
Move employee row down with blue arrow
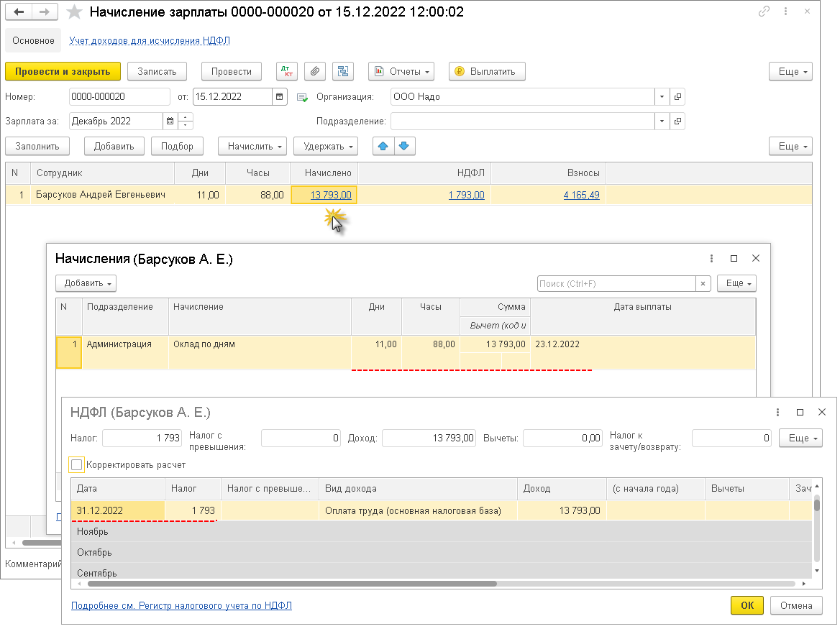(404, 146)
